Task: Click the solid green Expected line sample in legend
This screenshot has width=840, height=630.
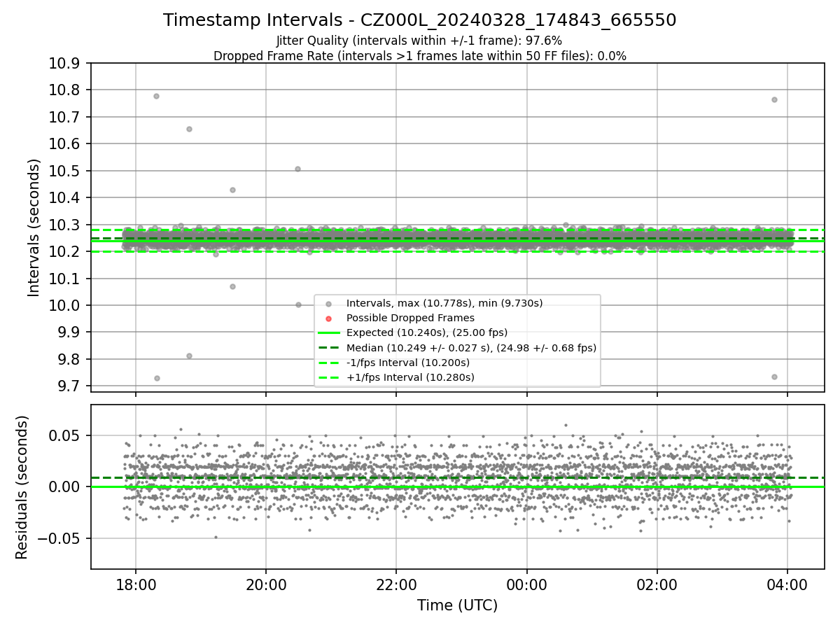Action: click(329, 333)
